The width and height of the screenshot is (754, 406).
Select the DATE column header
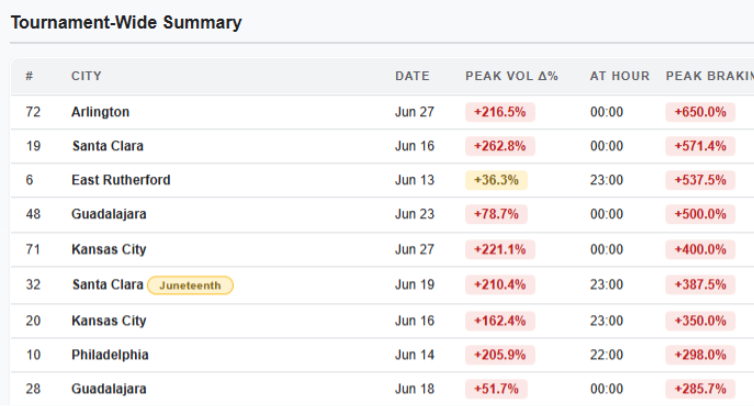412,76
